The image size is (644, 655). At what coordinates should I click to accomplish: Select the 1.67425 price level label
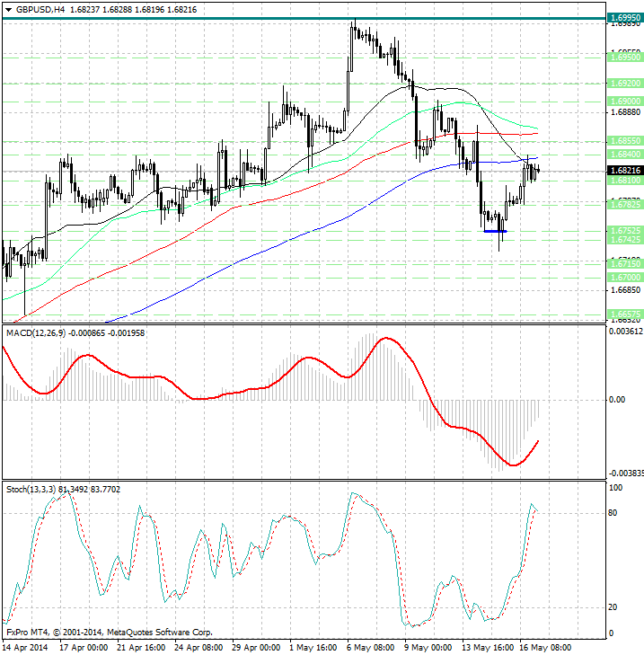pos(625,240)
